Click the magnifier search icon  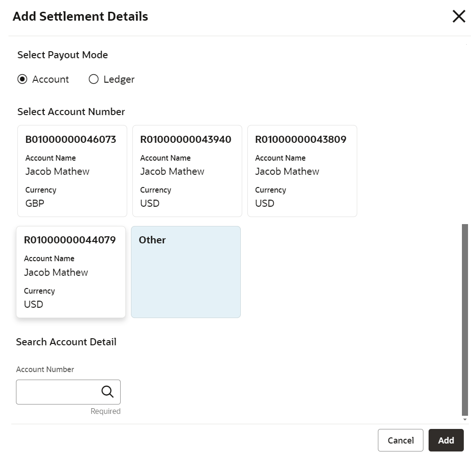(107, 392)
